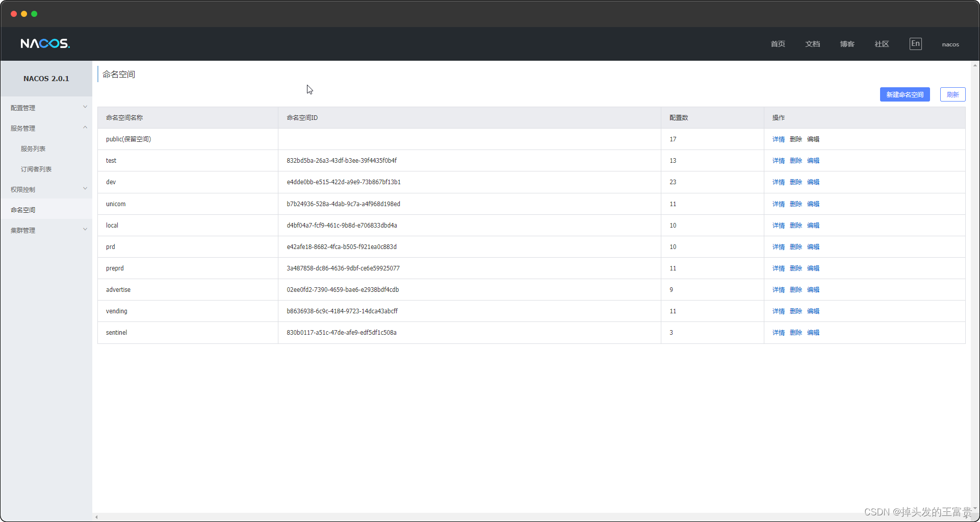
Task: Edit the unicom namespace
Action: pos(813,204)
